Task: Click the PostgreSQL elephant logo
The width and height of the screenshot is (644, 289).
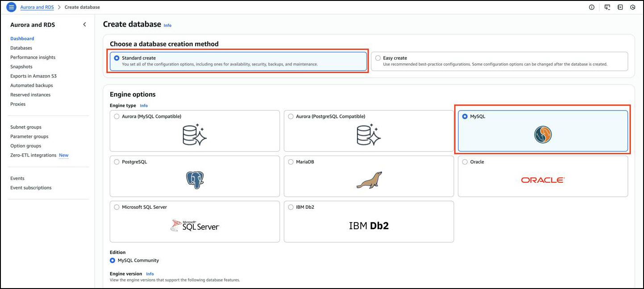Action: click(x=195, y=180)
